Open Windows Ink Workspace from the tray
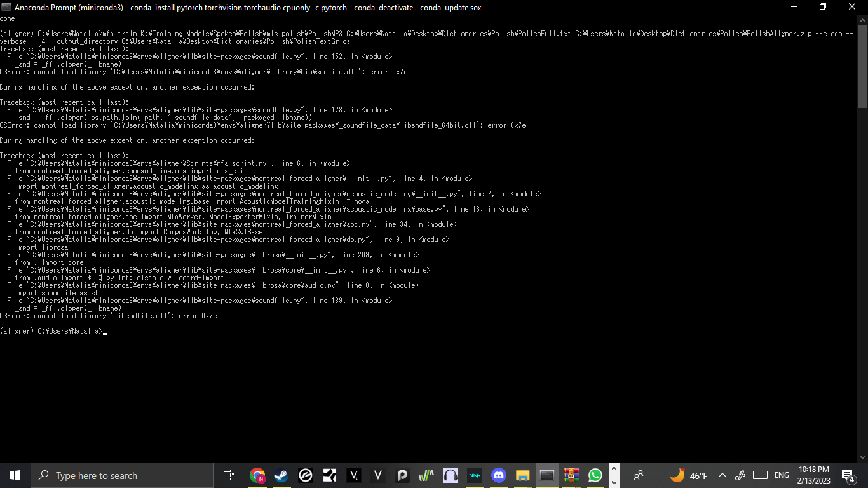Screen dimensions: 868x488 click(x=740, y=475)
